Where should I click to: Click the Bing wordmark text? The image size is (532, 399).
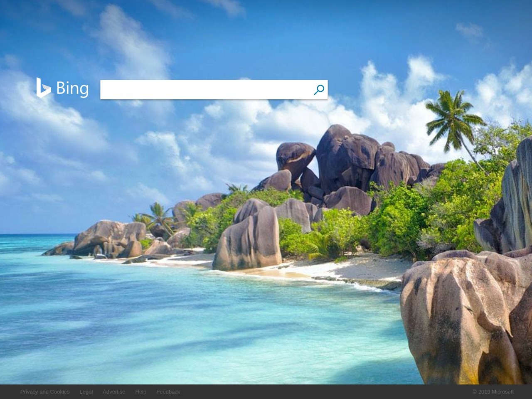point(72,89)
